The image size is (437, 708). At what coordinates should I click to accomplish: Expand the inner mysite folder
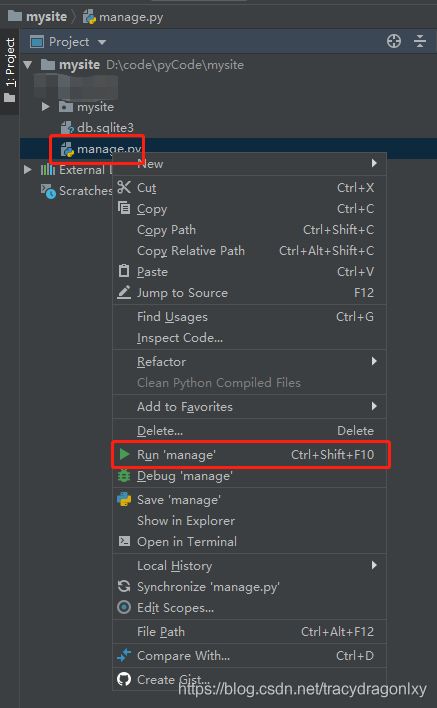45,107
